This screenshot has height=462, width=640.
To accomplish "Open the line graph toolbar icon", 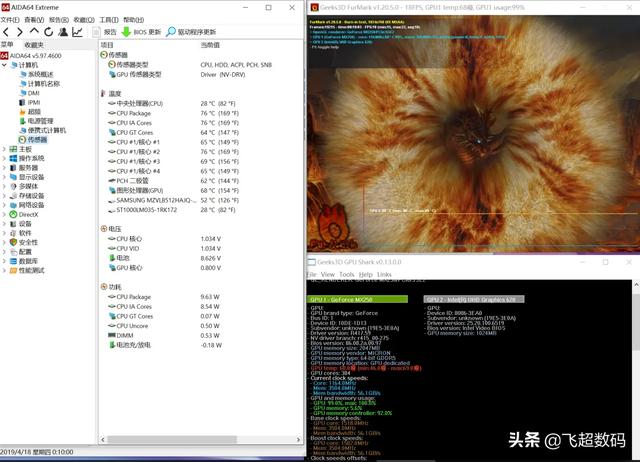I will [77, 32].
